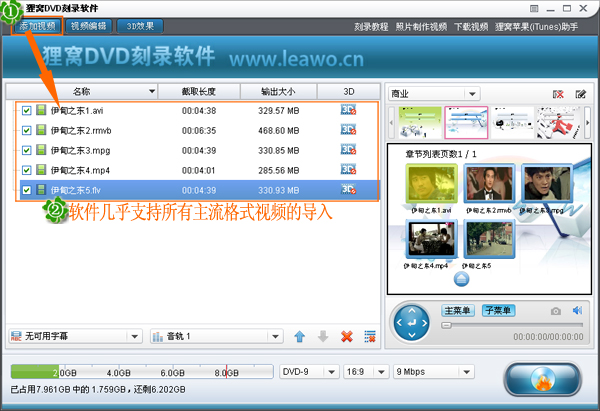Click the 伊甸之东2.rmvb chapter thumbnail
The height and width of the screenshot is (411, 600).
click(x=489, y=184)
